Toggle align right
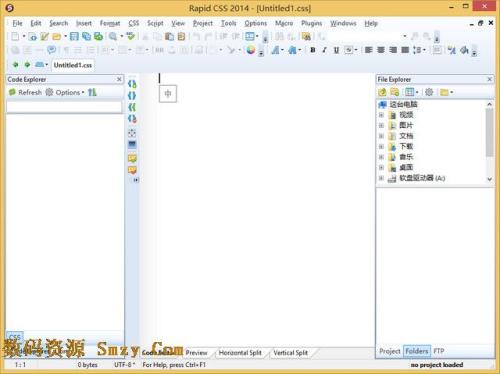The height and width of the screenshot is (374, 500). tap(393, 50)
